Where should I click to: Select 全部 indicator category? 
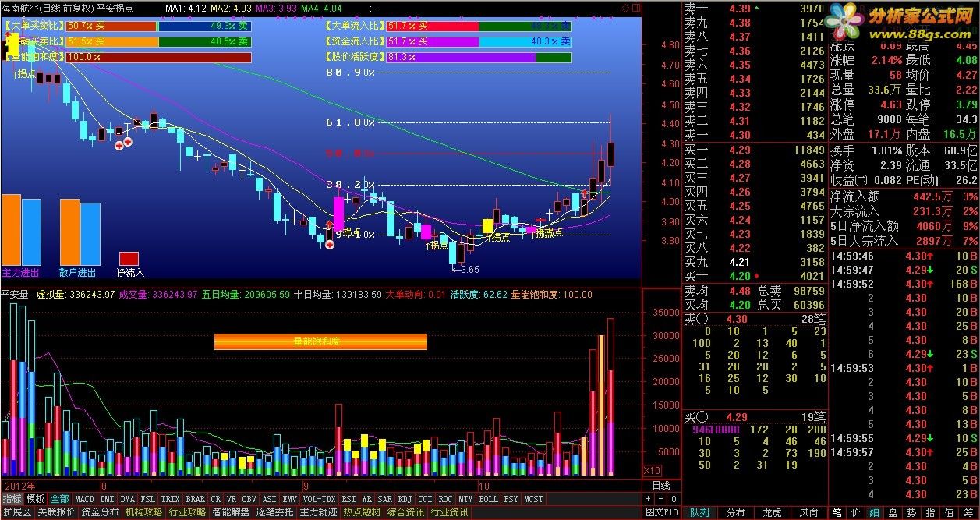point(60,499)
